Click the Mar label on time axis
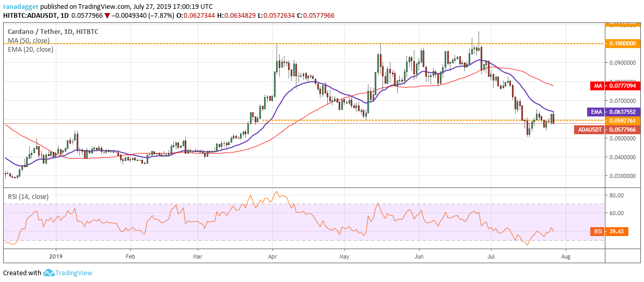644x282 pixels. pos(198,256)
